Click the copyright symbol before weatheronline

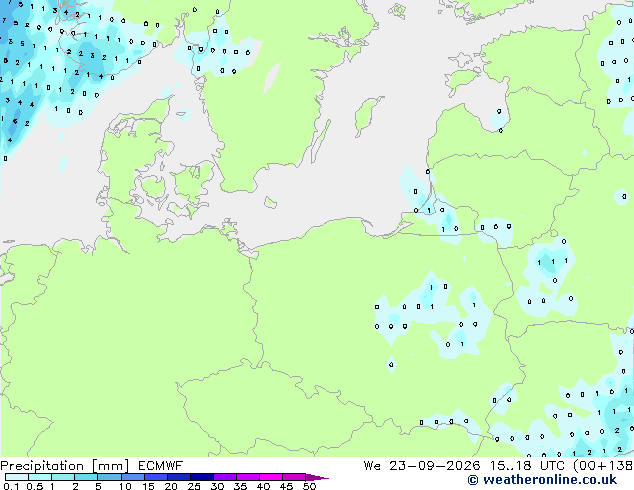pyautogui.click(x=473, y=480)
